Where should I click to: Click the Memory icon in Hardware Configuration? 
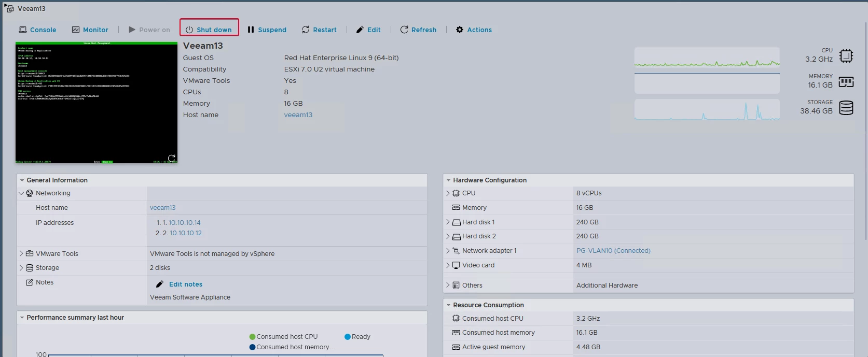tap(456, 207)
